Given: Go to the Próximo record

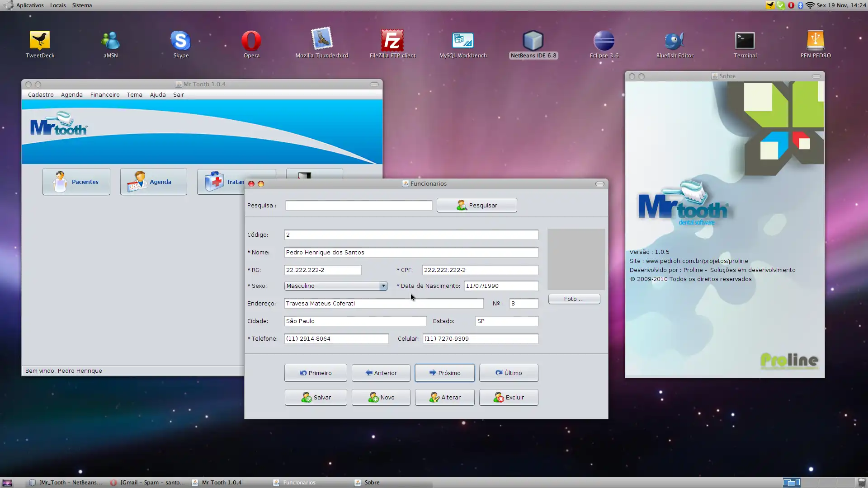Looking at the screenshot, I should pos(444,373).
